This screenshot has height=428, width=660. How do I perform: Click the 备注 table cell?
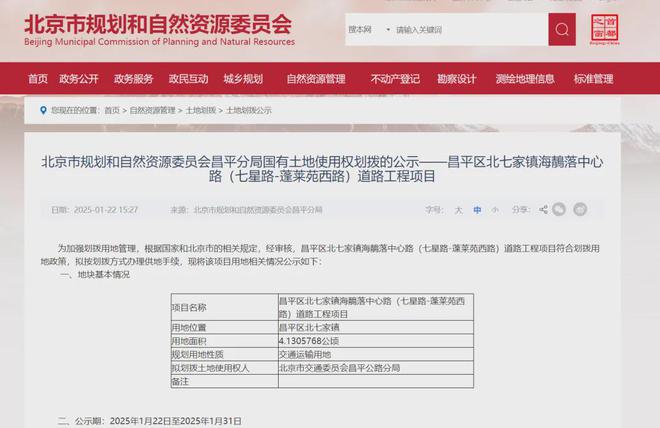pos(224,381)
